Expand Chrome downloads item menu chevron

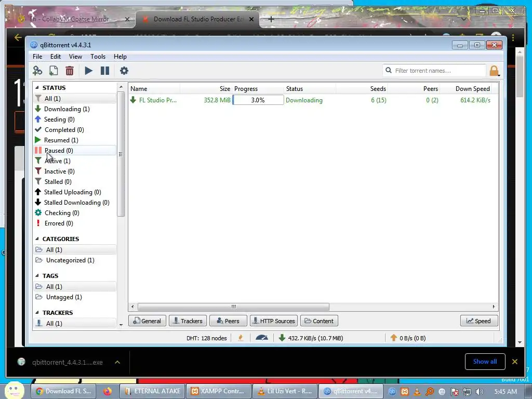pos(117,362)
